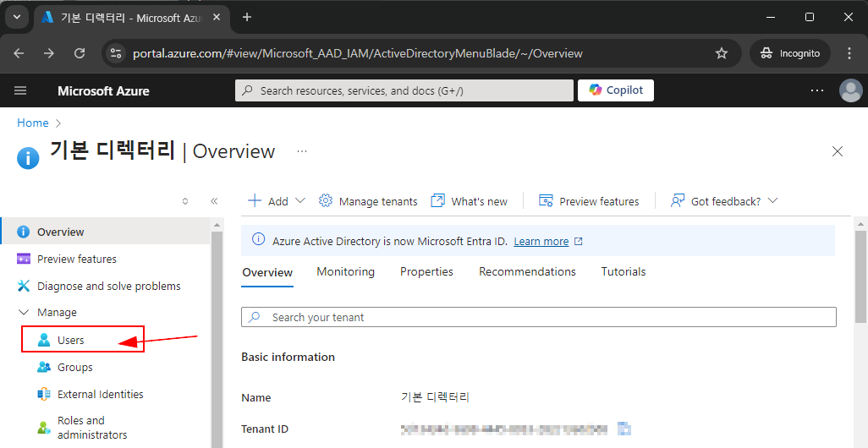Viewport: 868px width, 448px height.
Task: Reload the page
Action: [80, 53]
